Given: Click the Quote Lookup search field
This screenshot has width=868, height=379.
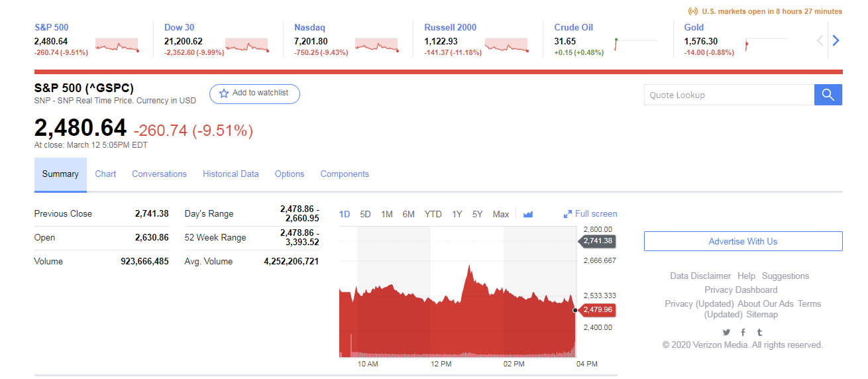Looking at the screenshot, I should tap(729, 95).
